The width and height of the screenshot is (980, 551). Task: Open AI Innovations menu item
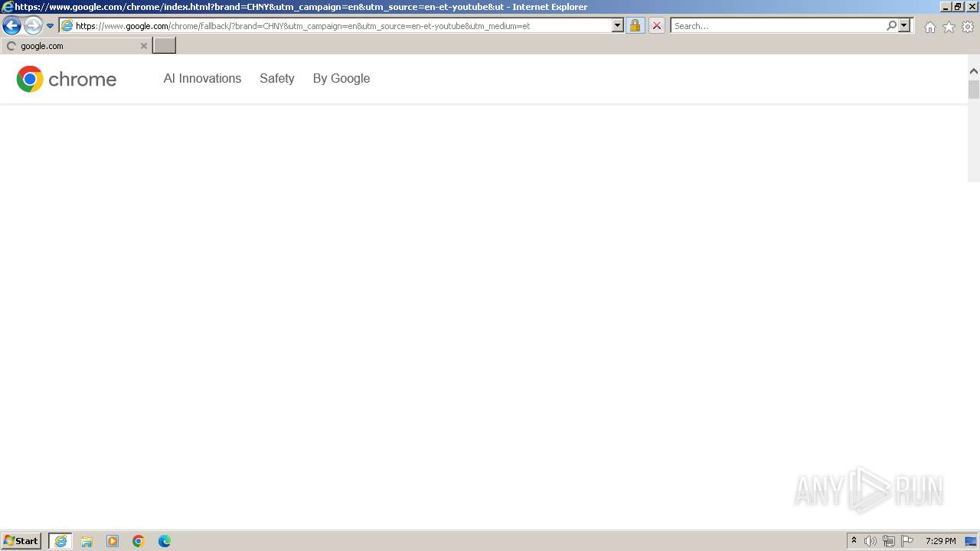(202, 79)
